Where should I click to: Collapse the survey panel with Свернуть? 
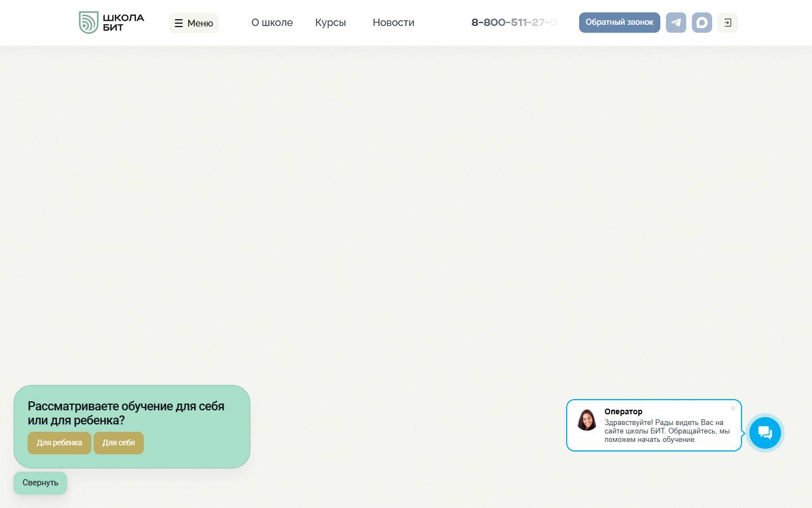pyautogui.click(x=40, y=483)
